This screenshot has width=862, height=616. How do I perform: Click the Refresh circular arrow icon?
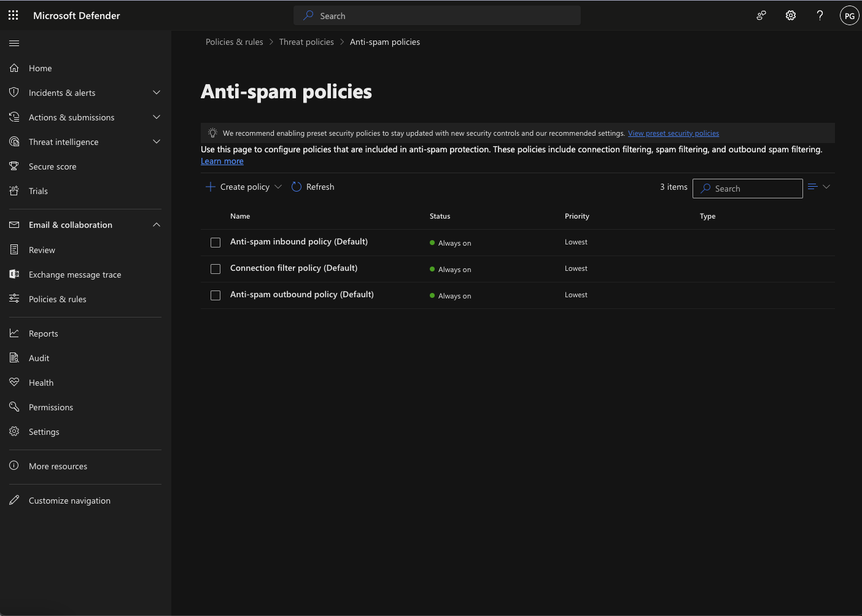(x=297, y=187)
